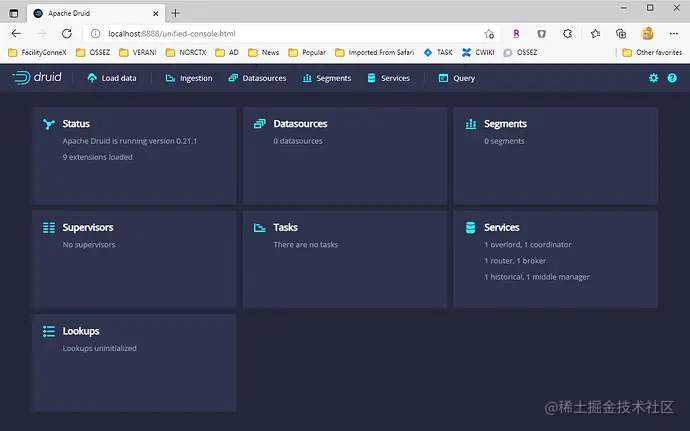This screenshot has height=431, width=690.
Task: Open the browser settings ellipsis menu
Action: point(674,33)
